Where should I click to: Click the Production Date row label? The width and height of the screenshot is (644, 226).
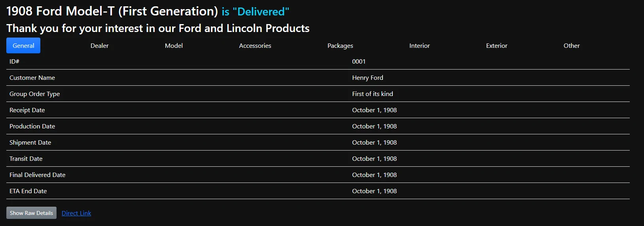point(32,126)
